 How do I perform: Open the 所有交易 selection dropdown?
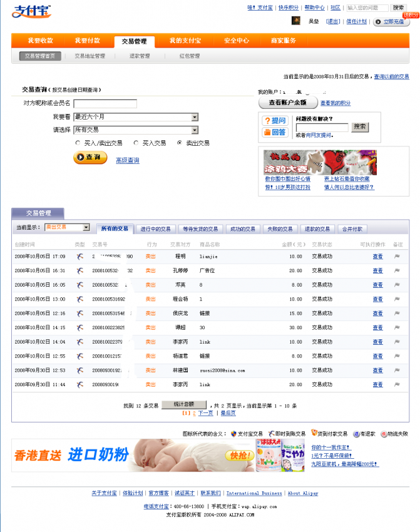[x=195, y=130]
